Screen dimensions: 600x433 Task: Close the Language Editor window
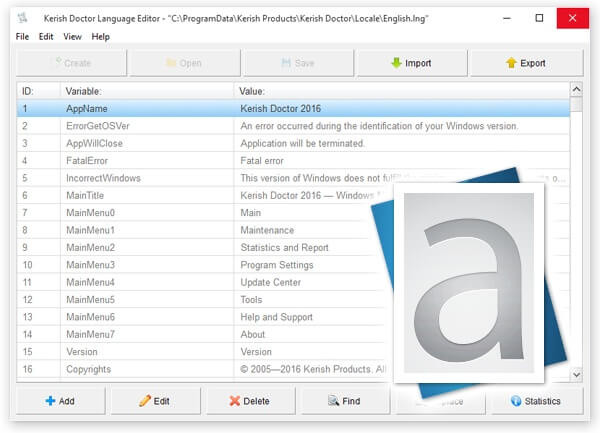point(572,18)
